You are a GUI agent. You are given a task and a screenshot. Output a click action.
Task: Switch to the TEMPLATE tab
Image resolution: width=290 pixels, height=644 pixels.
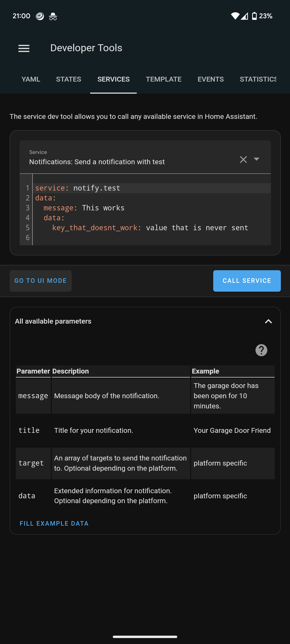point(164,79)
